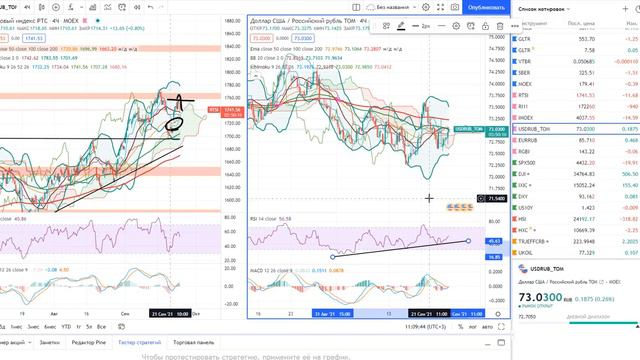Set range to 6мес
640x360 pixels.
click(x=50, y=327)
